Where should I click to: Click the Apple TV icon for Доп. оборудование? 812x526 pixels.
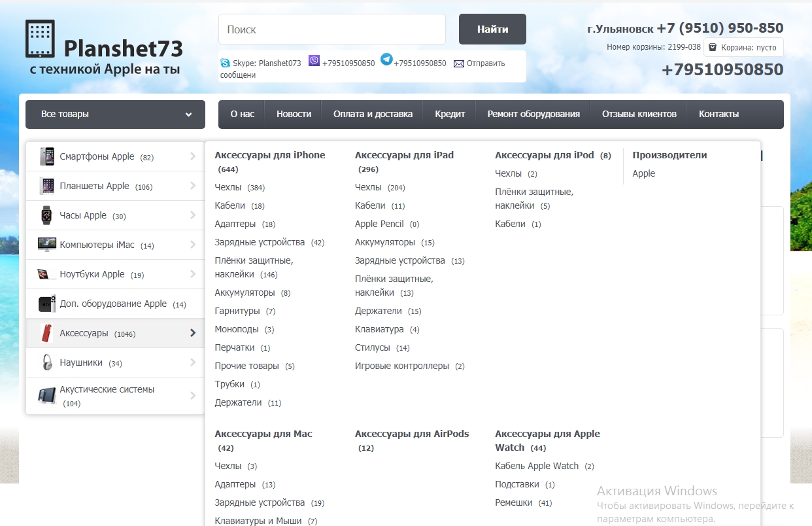click(47, 304)
